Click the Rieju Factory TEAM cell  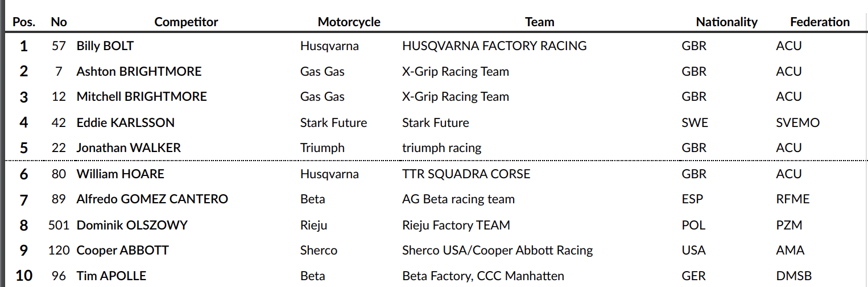click(456, 225)
